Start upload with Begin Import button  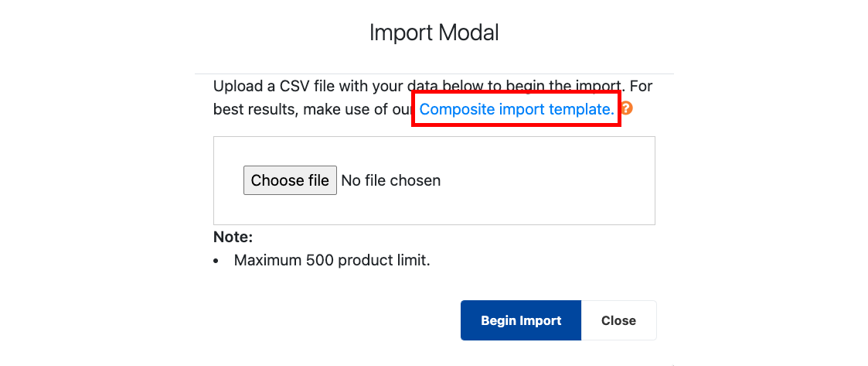tap(521, 320)
